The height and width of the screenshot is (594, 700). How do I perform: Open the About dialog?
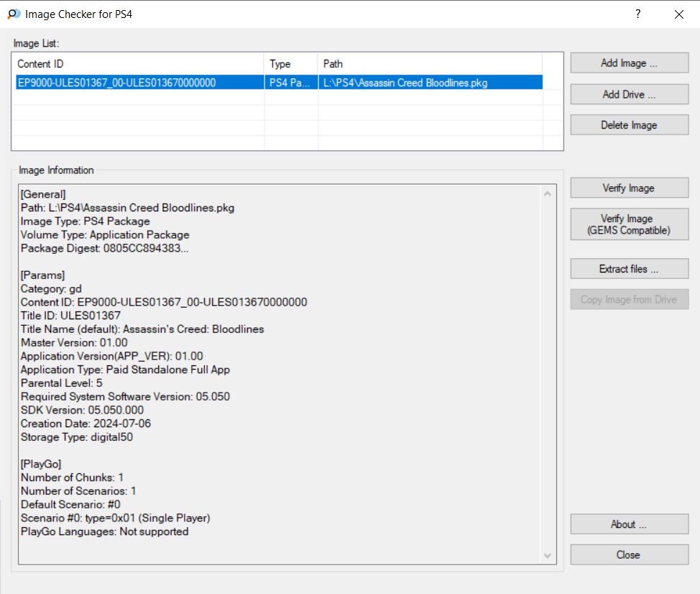pos(629,524)
